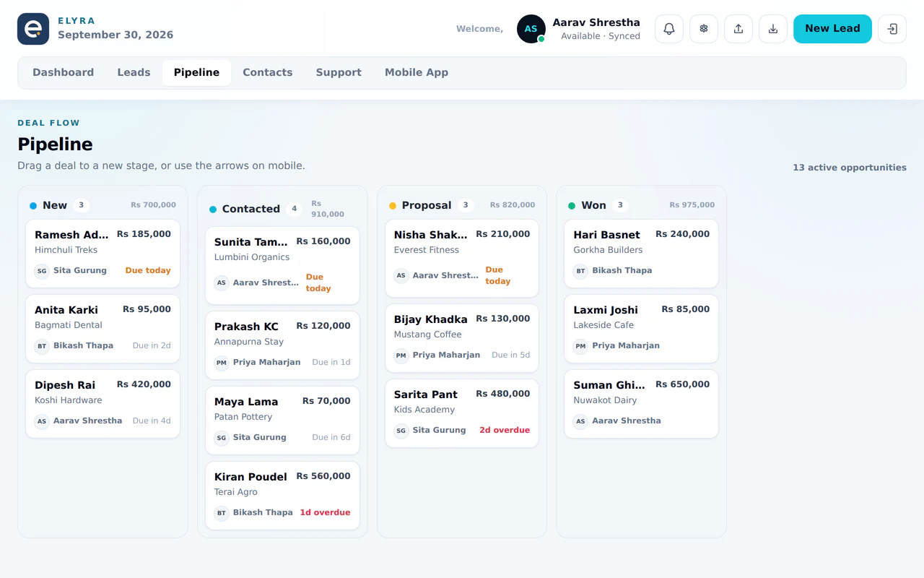This screenshot has width=924, height=578.
Task: Select the Laxmi Joshi deal card
Action: (641, 329)
